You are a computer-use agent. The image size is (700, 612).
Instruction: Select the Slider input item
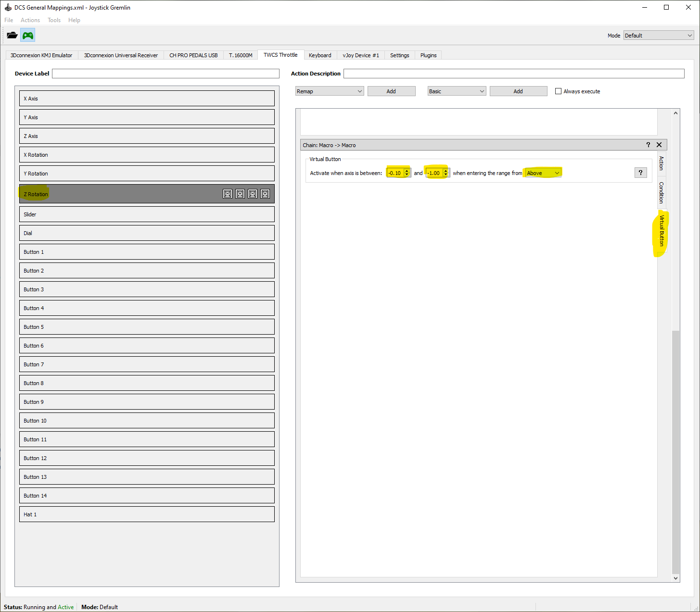pos(147,214)
